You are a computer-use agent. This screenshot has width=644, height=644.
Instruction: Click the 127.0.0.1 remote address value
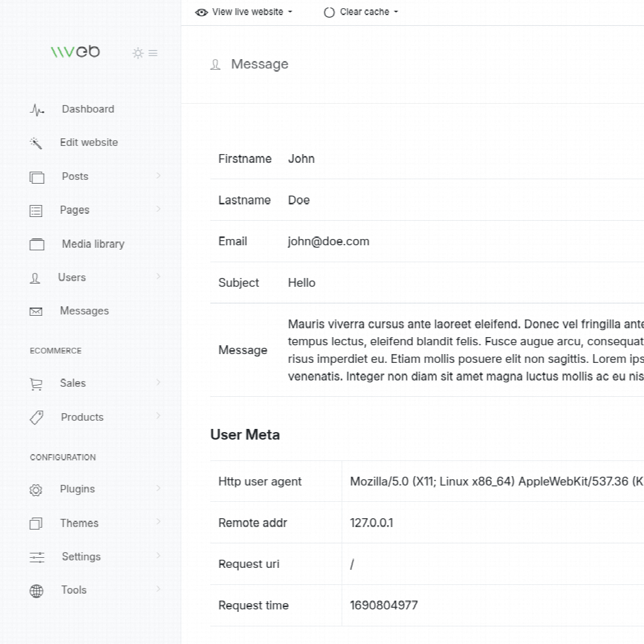click(x=371, y=523)
